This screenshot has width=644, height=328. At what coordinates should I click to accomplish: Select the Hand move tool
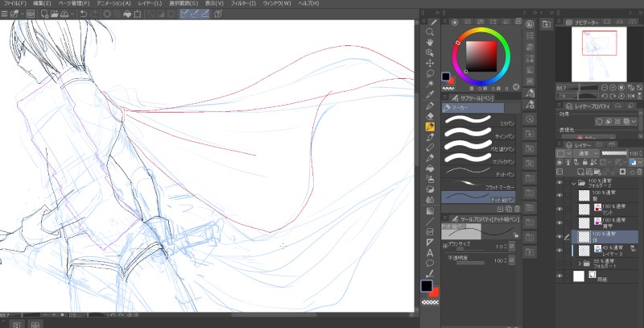pos(430,43)
